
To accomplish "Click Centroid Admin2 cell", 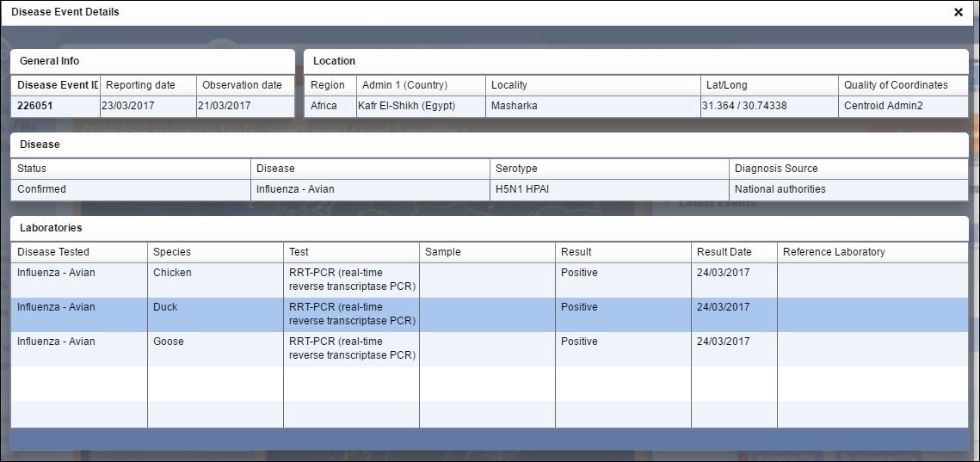I will point(903,107).
